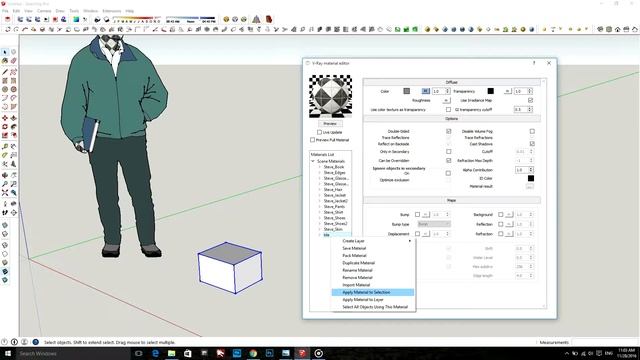Image resolution: width=640 pixels, height=360 pixels.
Task: Collapse the Scene Materials tree node
Action: point(313,161)
